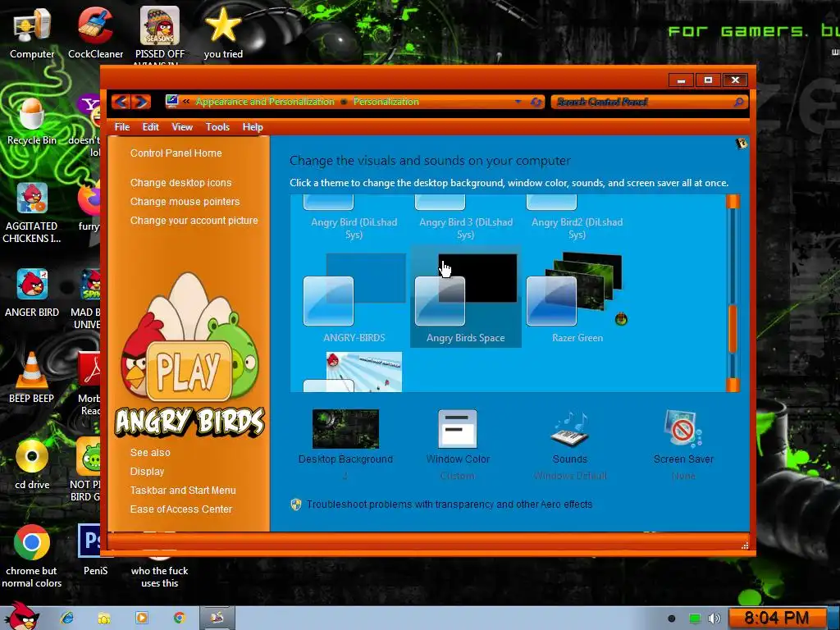Go back with the navigation arrow

(121, 101)
